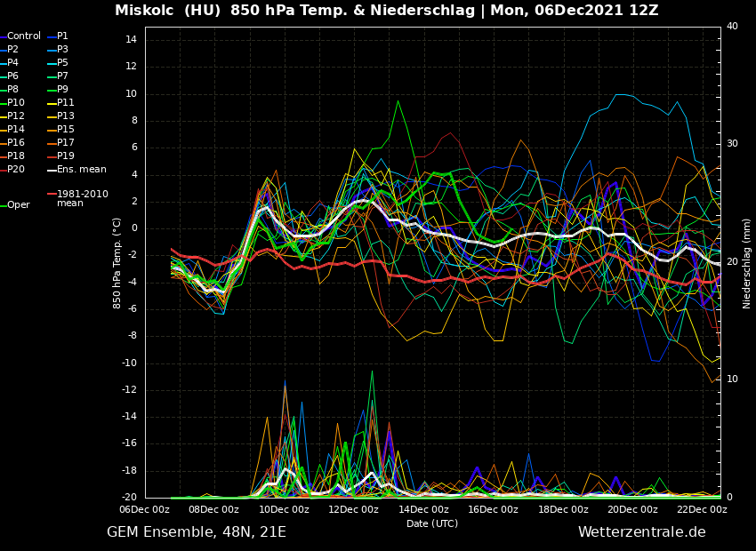Click the Ens. mean legend entry
Viewport: 756px width, 551px height.
click(81, 170)
